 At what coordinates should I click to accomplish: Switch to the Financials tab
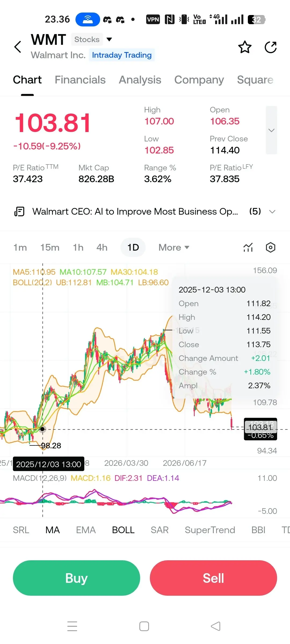tap(80, 80)
